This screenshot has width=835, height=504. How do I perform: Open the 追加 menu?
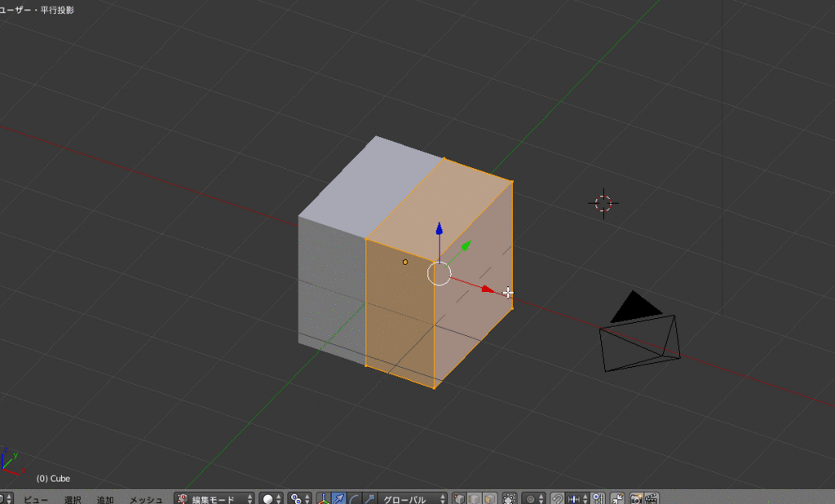pos(105,500)
